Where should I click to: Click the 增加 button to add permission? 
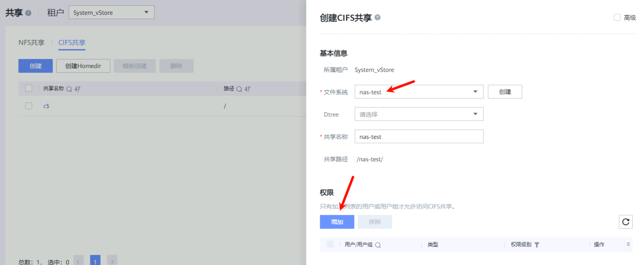[337, 222]
